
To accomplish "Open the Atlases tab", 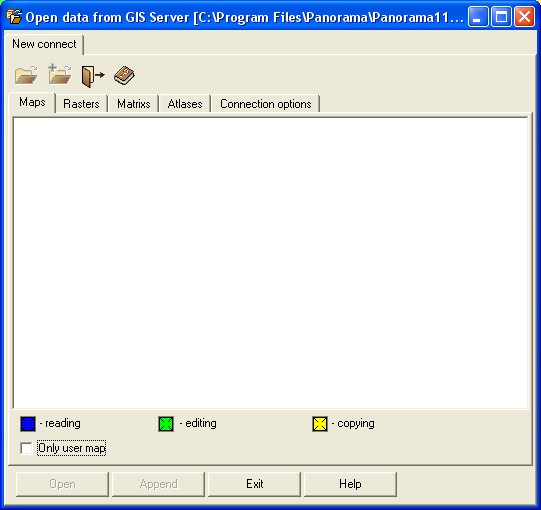I will tap(185, 104).
